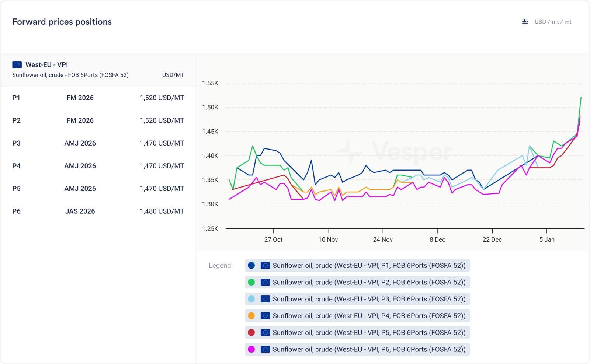590x364 pixels.
Task: Click the dark blue P1 legend dot
Action: (251, 266)
